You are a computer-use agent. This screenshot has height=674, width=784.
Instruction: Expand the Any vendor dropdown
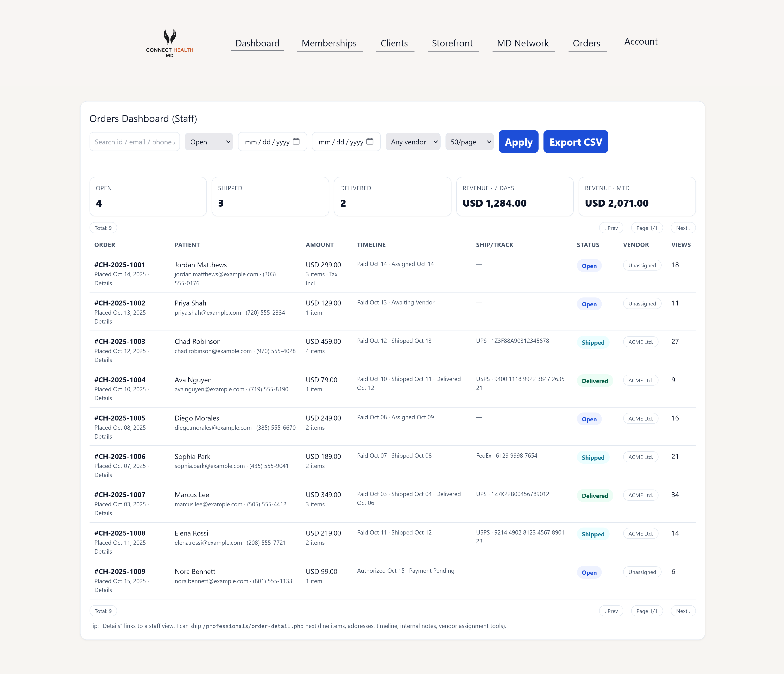point(413,142)
